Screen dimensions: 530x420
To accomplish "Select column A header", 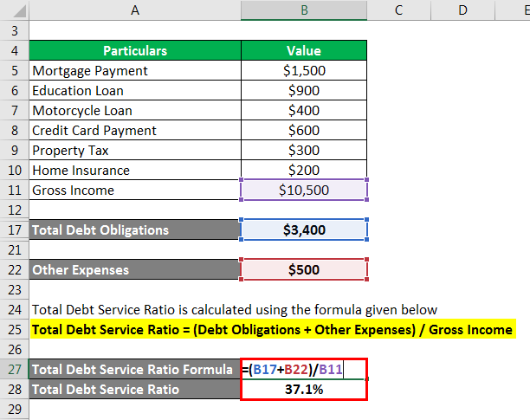I will [135, 10].
